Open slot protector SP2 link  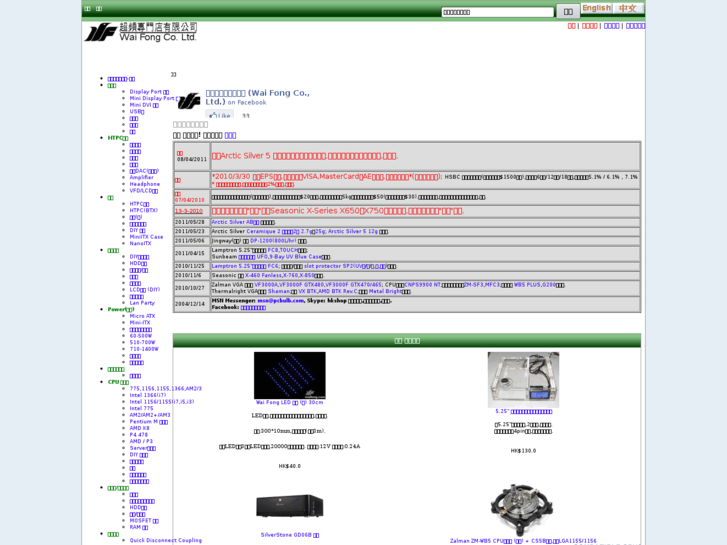[345, 266]
